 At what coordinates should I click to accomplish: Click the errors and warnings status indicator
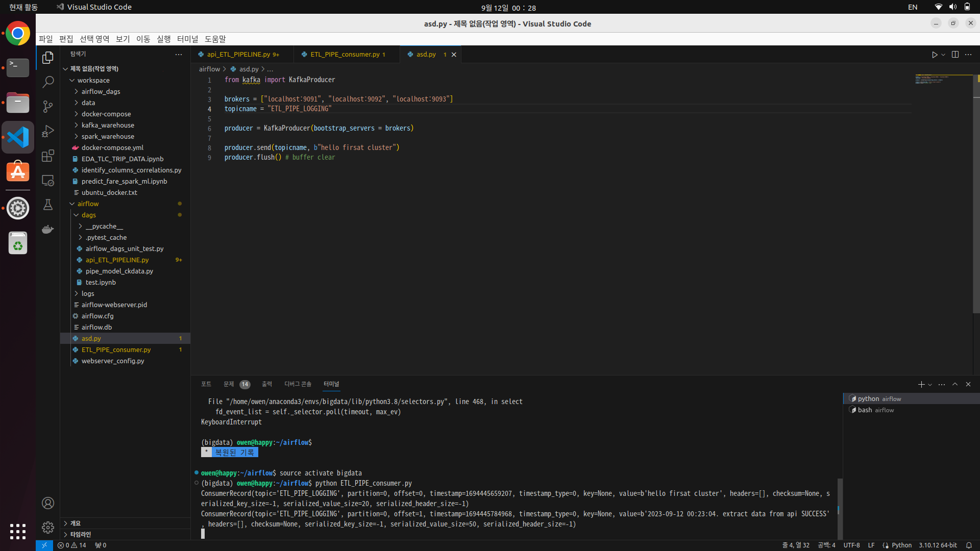point(72,545)
